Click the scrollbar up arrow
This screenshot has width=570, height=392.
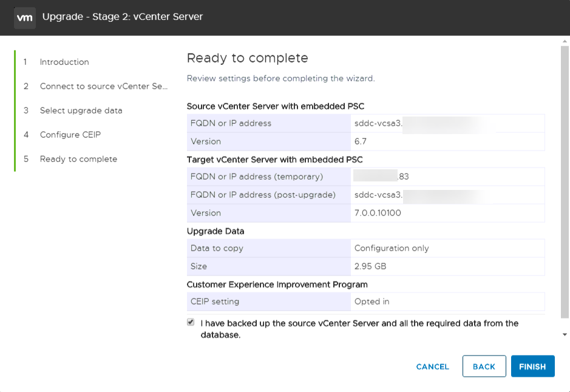565,42
